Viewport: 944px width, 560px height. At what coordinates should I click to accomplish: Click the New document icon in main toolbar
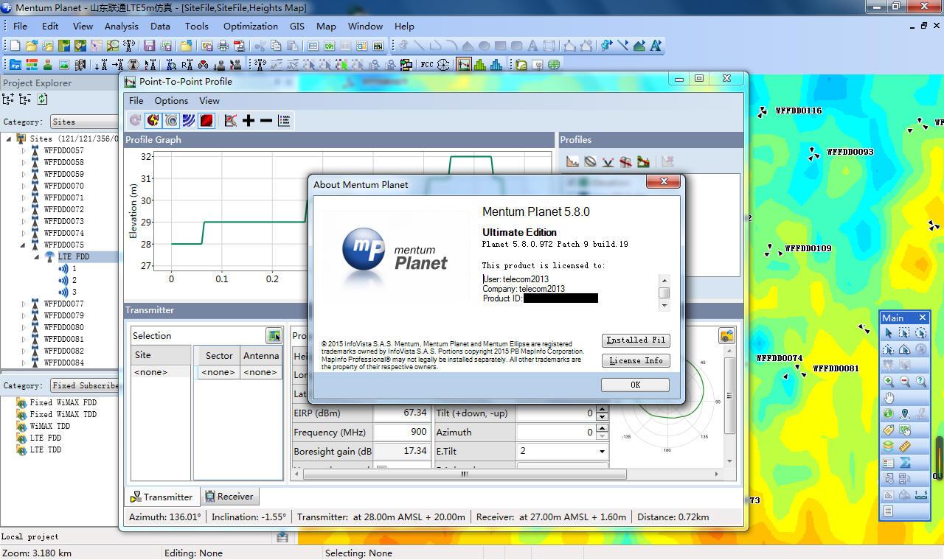click(x=15, y=46)
